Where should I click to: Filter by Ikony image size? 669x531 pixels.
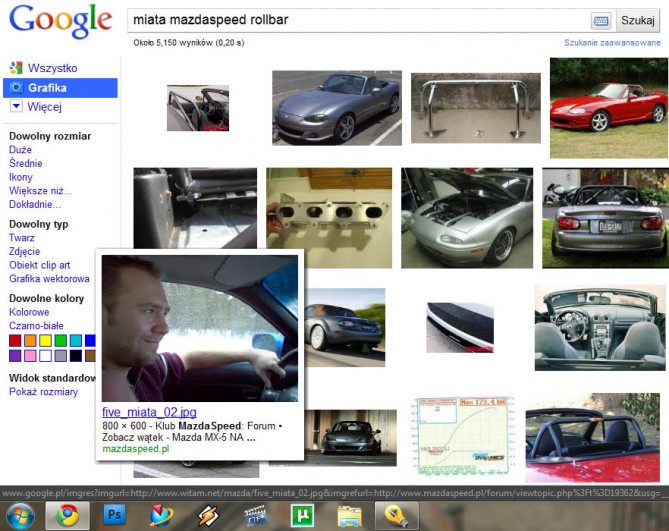(x=21, y=177)
